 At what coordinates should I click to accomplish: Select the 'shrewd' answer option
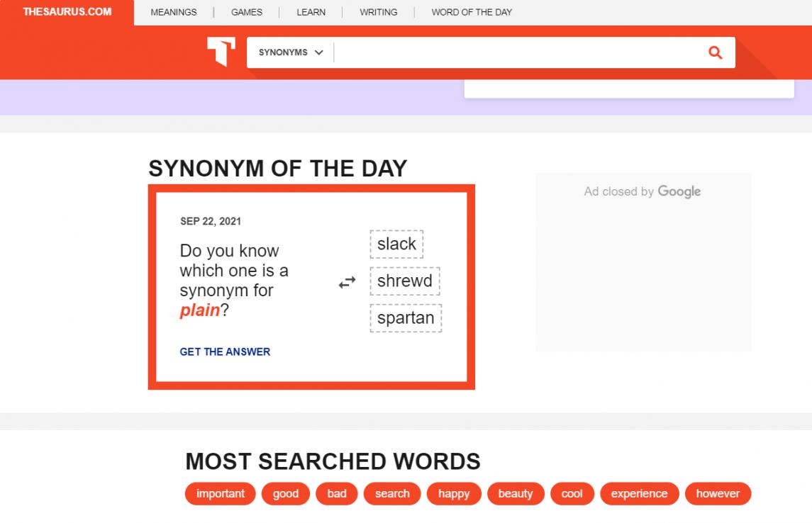pos(404,281)
